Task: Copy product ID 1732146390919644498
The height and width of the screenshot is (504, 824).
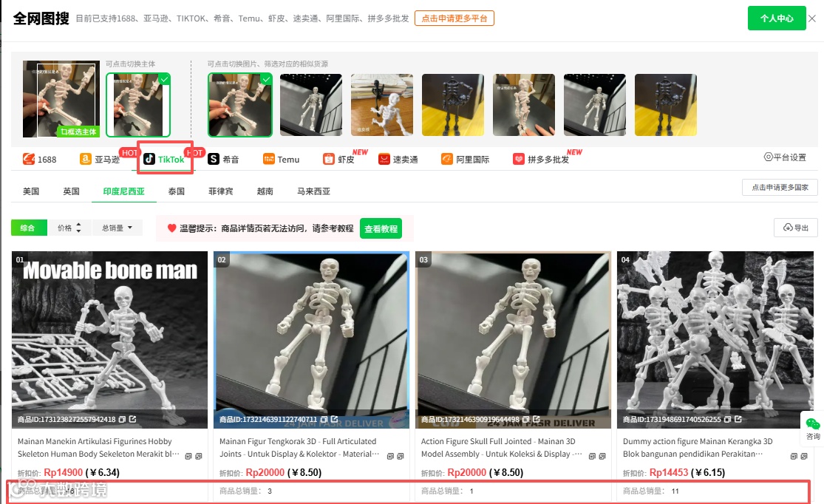Action: [525, 420]
